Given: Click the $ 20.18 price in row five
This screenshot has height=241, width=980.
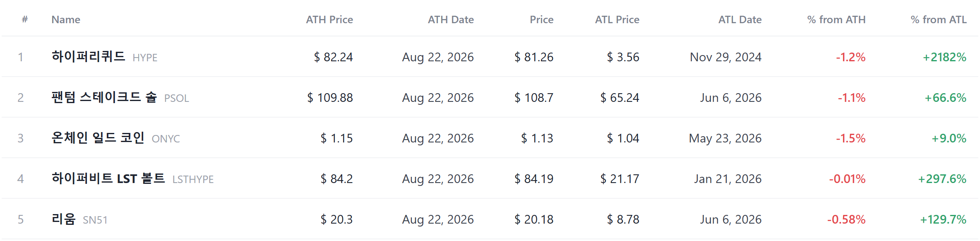Looking at the screenshot, I should [534, 219].
